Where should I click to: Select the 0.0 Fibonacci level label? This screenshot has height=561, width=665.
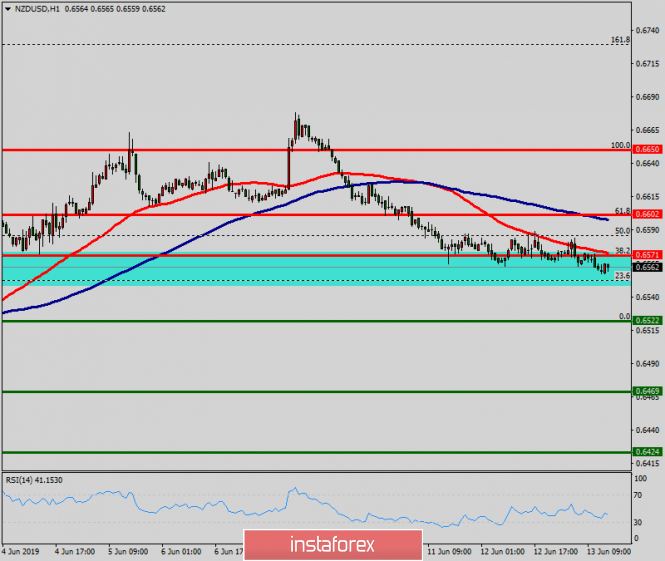pyautogui.click(x=624, y=316)
